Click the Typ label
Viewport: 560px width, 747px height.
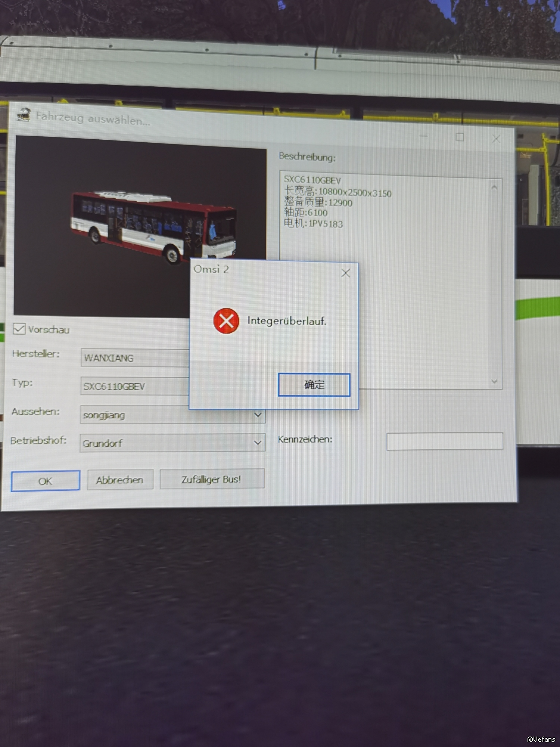click(x=22, y=383)
